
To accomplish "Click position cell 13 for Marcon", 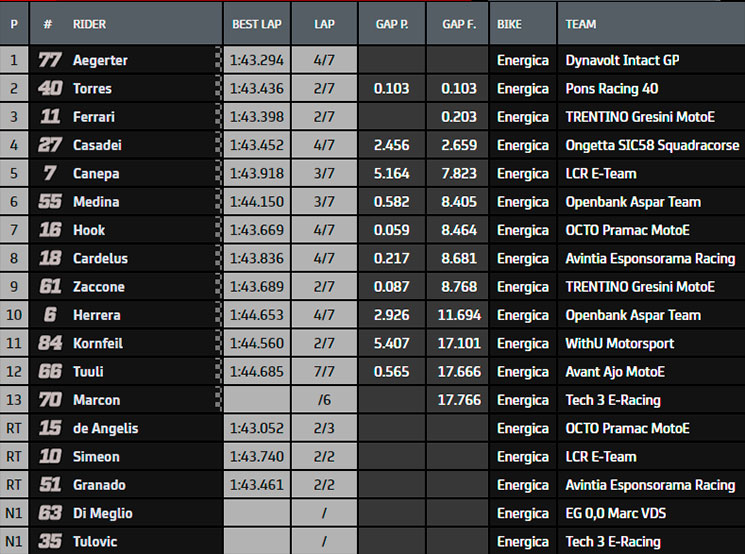I will 14,400.
